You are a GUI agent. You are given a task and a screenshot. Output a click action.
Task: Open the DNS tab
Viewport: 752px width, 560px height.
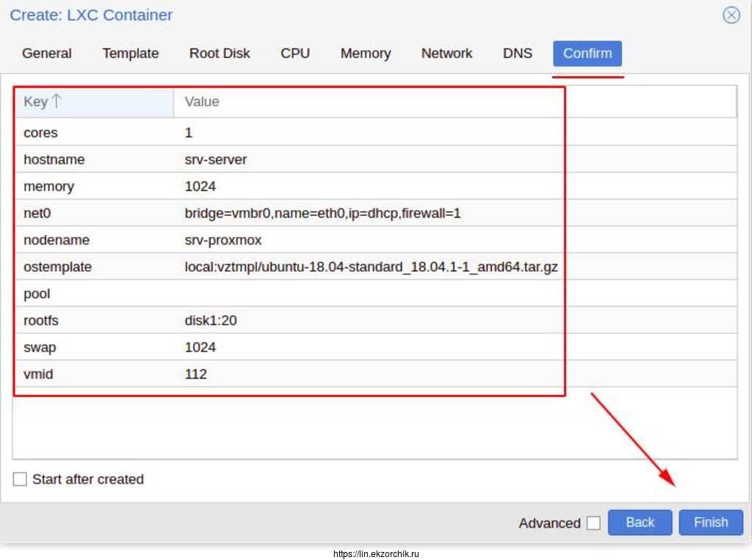tap(518, 54)
